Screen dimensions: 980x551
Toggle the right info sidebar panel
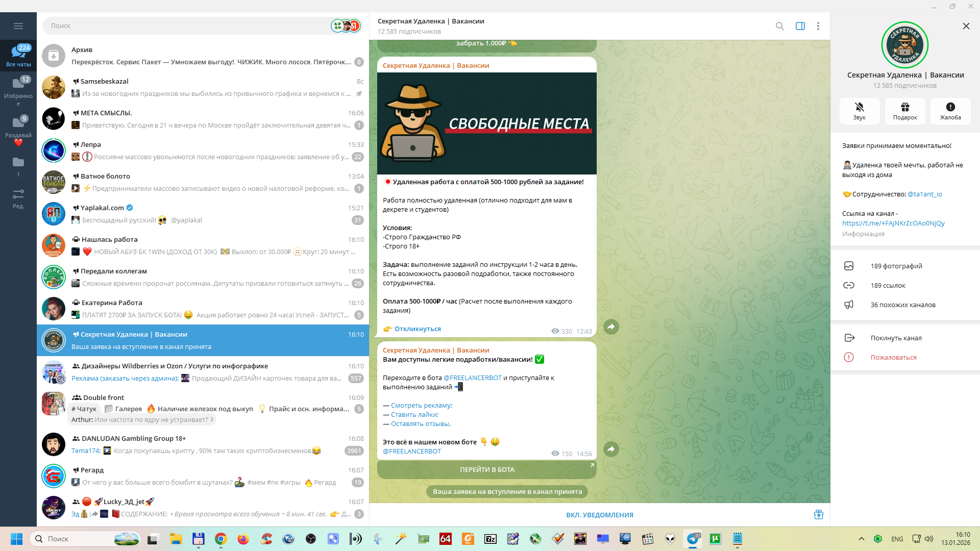click(800, 26)
